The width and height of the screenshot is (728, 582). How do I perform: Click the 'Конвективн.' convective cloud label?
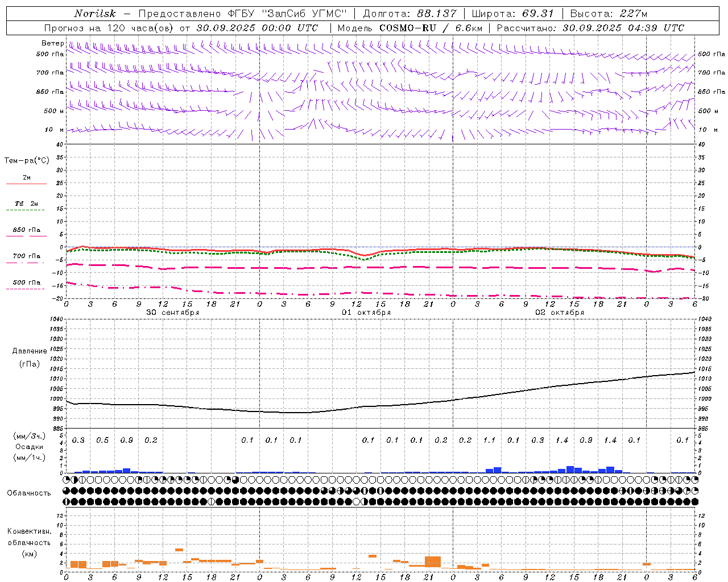tap(29, 531)
